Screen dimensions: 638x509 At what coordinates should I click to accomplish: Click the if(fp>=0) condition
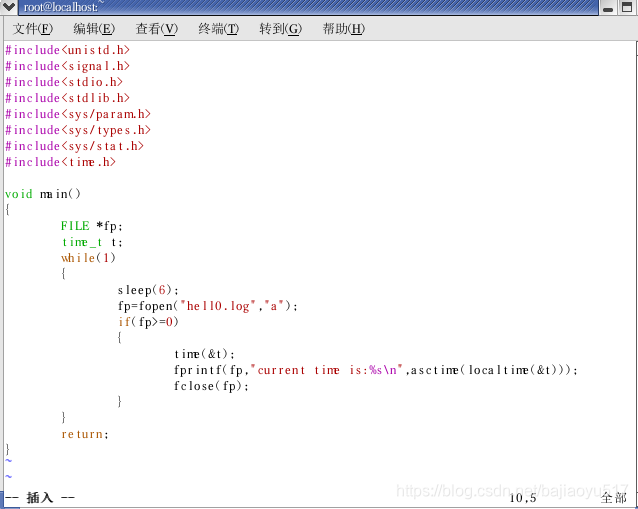(149, 322)
